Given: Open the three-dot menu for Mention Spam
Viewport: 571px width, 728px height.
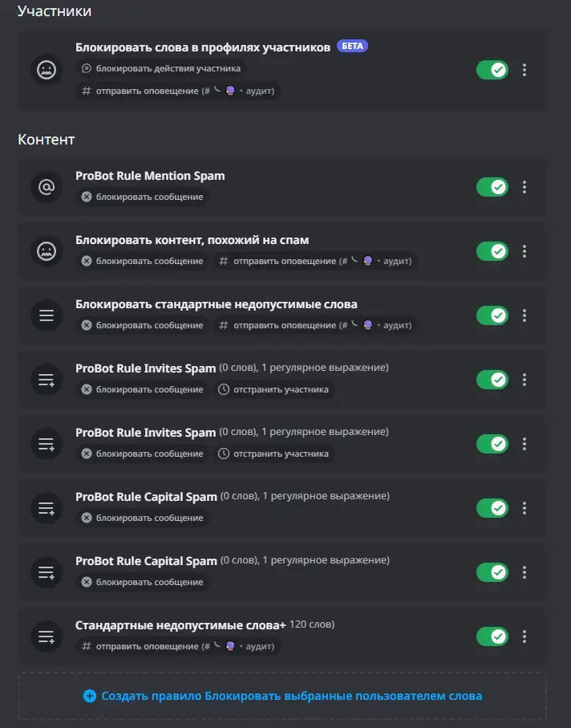Looking at the screenshot, I should click(x=524, y=187).
